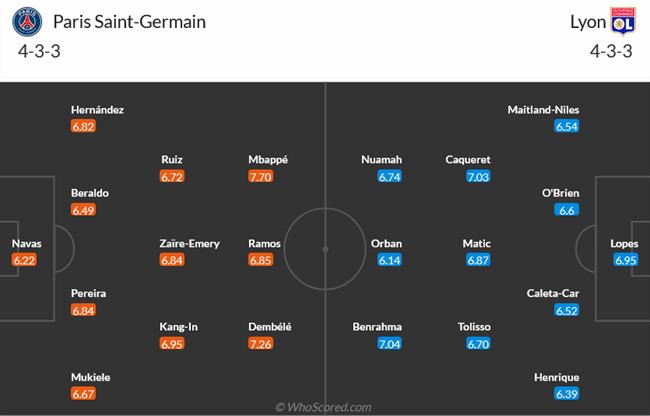Click Henrique's 6.39 rating badge

(567, 394)
